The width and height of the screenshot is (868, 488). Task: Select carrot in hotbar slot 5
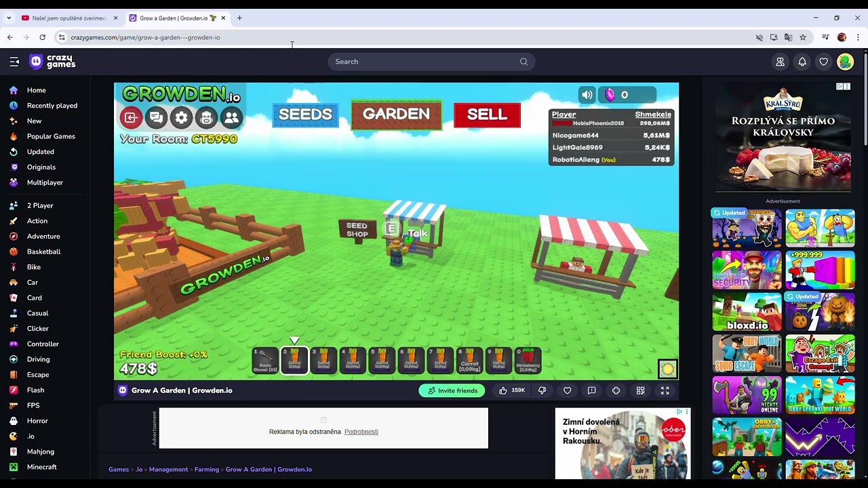[382, 361]
